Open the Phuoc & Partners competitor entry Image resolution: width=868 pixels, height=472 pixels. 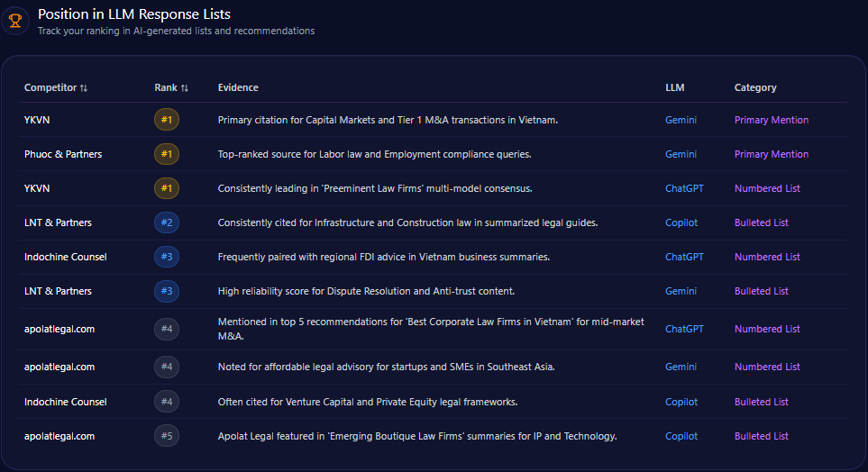click(63, 154)
